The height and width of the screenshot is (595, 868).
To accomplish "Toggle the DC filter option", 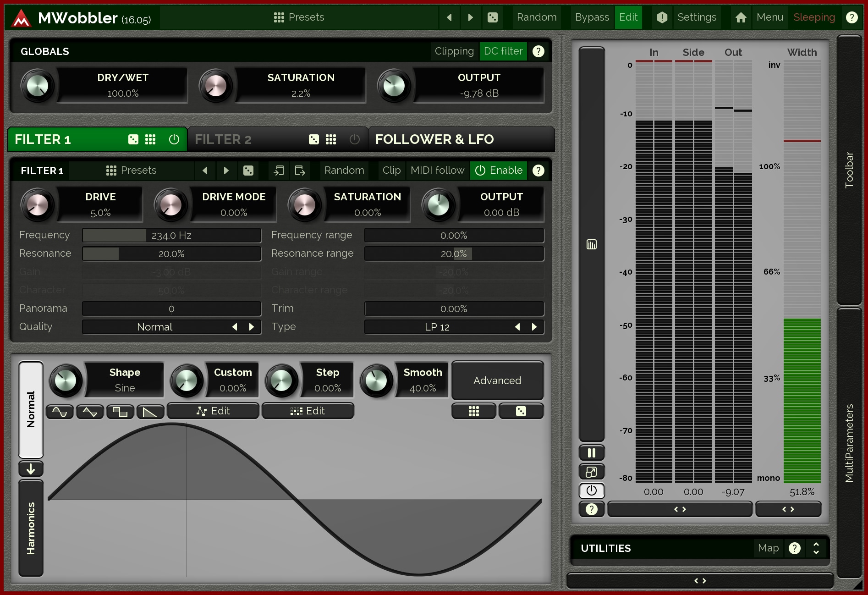I will [x=503, y=51].
